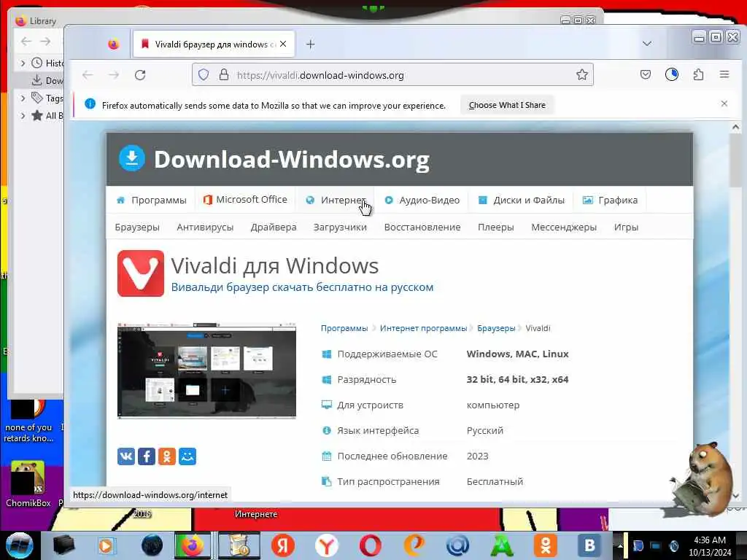Open the Аудио-Видео menu item
Viewport: 747px width, 560px height.
click(422, 200)
